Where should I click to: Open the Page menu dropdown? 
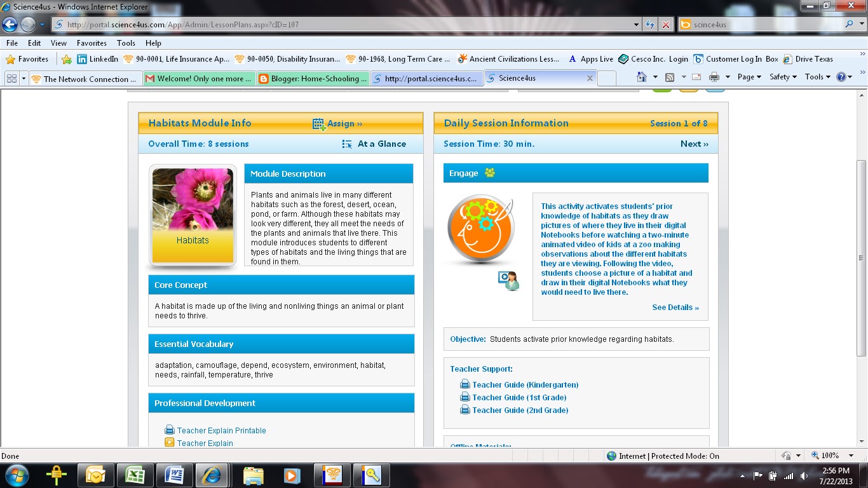point(750,77)
